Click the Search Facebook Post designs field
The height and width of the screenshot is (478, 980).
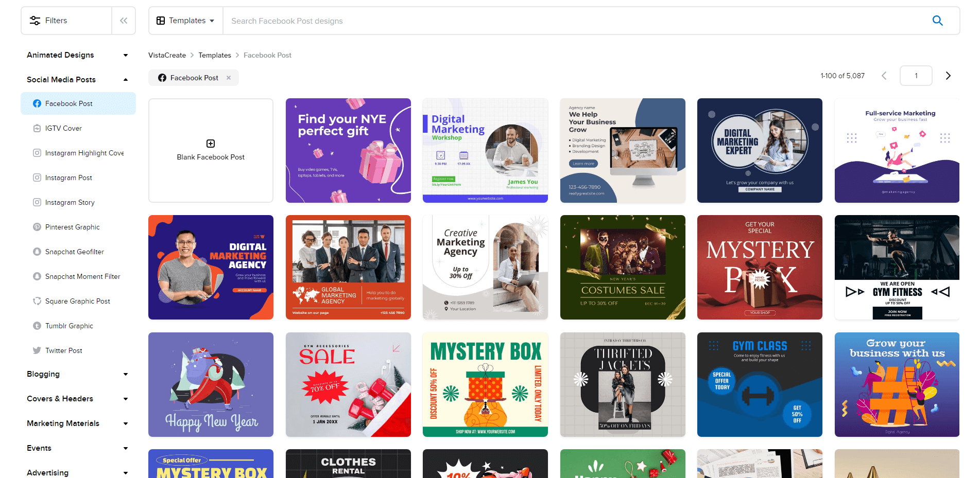click(x=572, y=21)
